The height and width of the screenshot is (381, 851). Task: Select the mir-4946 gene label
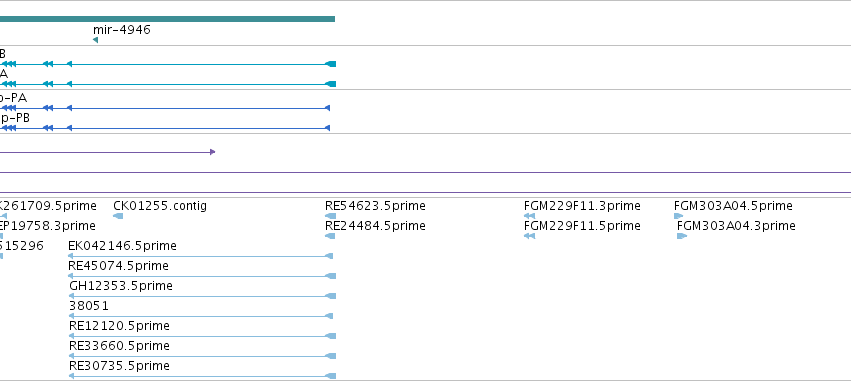coord(122,29)
